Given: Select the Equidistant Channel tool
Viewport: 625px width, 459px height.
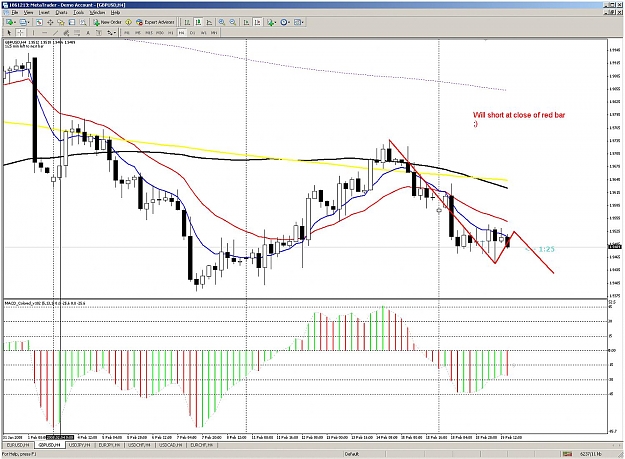Looking at the screenshot, I should coord(66,33).
